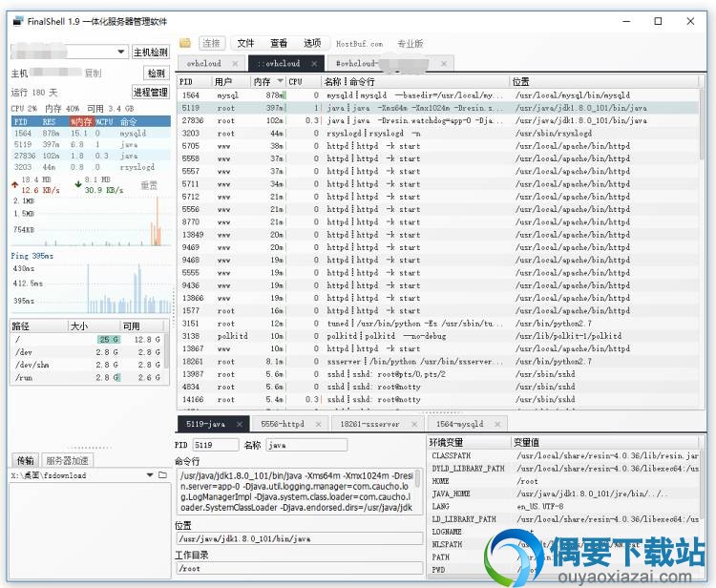Open folder icon beside fsdownload path
The image size is (716, 588).
coord(162,475)
